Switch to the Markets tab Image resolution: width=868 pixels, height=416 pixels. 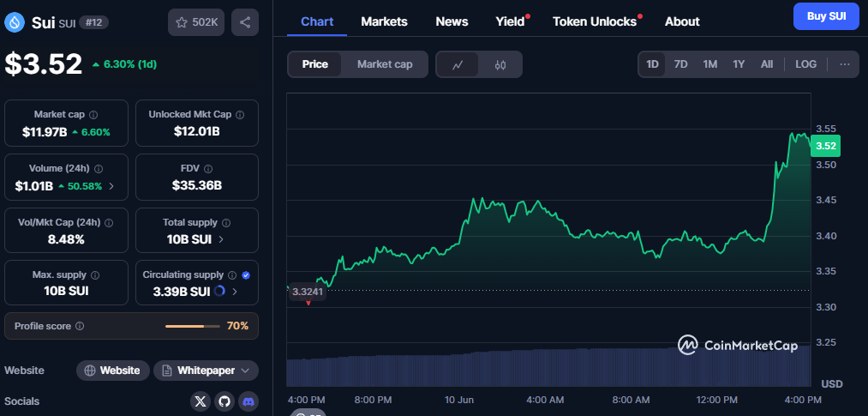pos(384,21)
